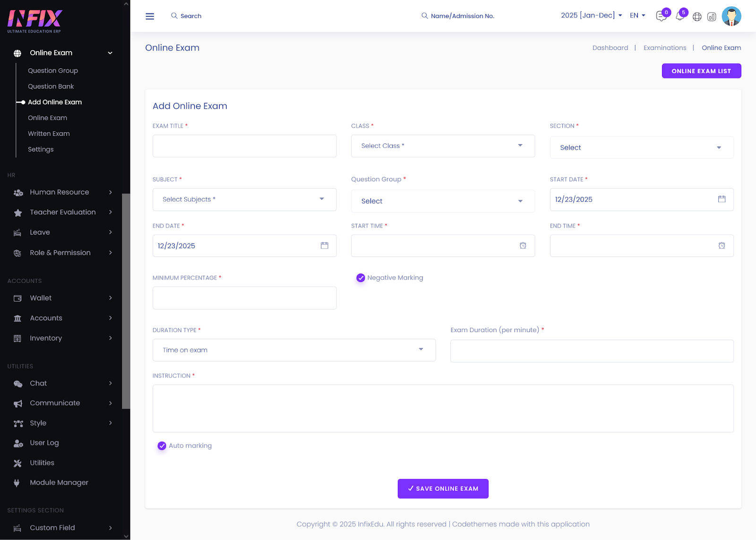The width and height of the screenshot is (756, 540).
Task: Open the notifications bell icon
Action: 679,17
